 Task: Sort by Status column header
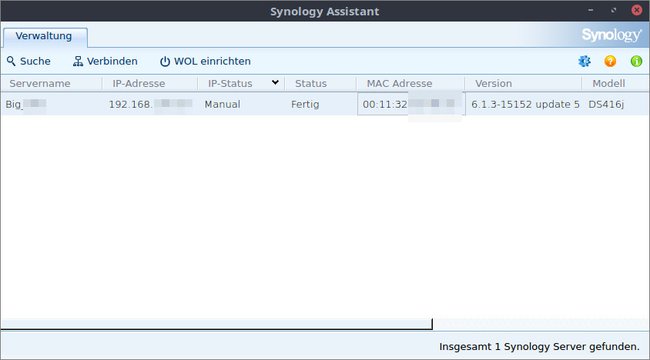(x=320, y=83)
